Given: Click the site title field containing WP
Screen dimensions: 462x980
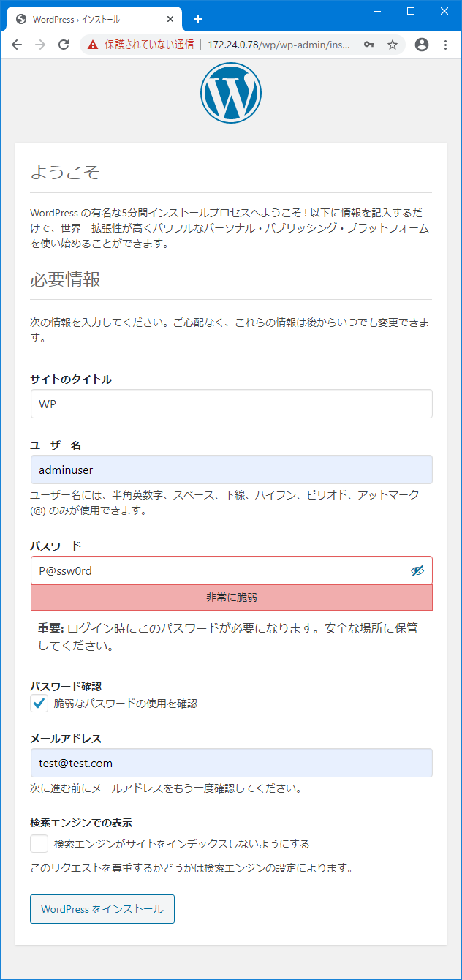Looking at the screenshot, I should coord(231,404).
